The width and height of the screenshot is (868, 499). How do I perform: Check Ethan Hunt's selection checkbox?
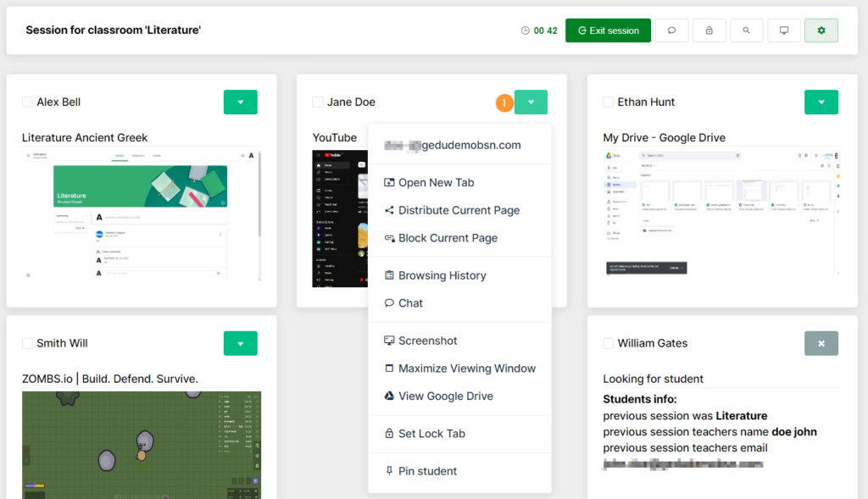tap(607, 102)
